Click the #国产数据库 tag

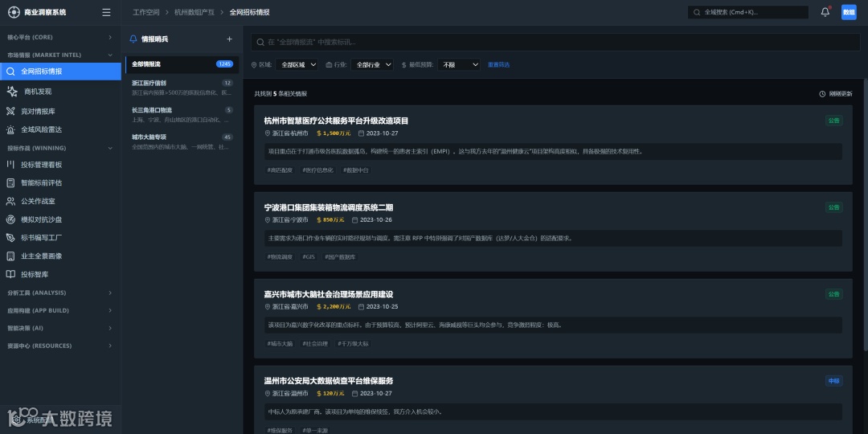pos(341,257)
